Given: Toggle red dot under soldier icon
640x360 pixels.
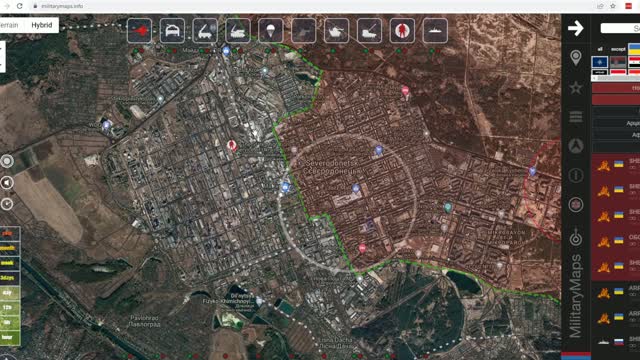Looking at the screenshot, I should (405, 51).
